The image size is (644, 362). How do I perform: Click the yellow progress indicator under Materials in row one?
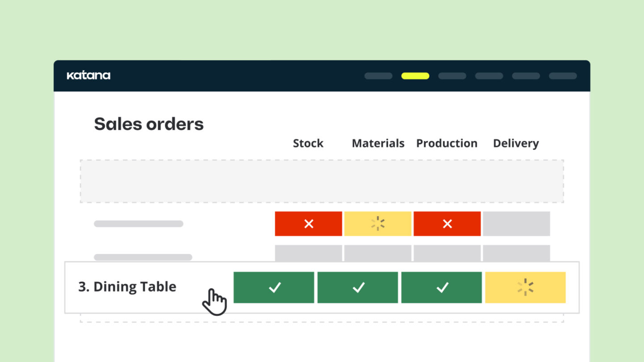(377, 224)
